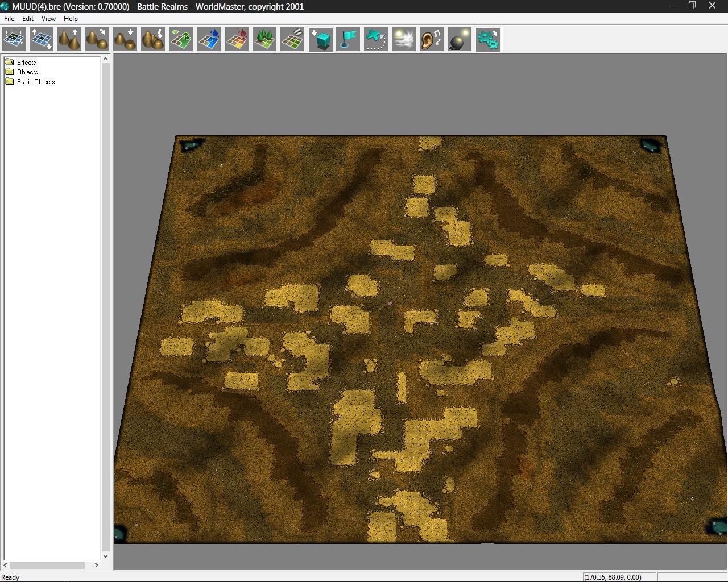Click the WorldMaster title bar app icon
This screenshot has height=582, width=728.
coord(6,6)
